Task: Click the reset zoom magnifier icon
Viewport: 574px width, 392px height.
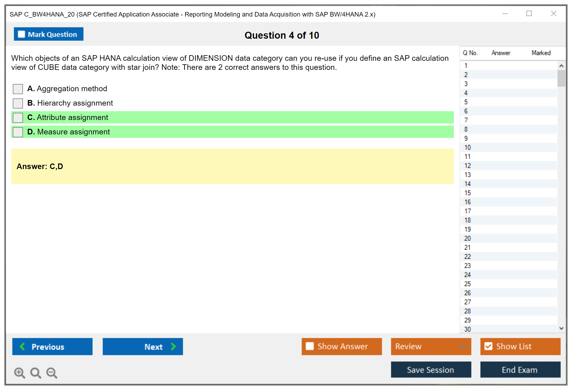Action: (36, 373)
